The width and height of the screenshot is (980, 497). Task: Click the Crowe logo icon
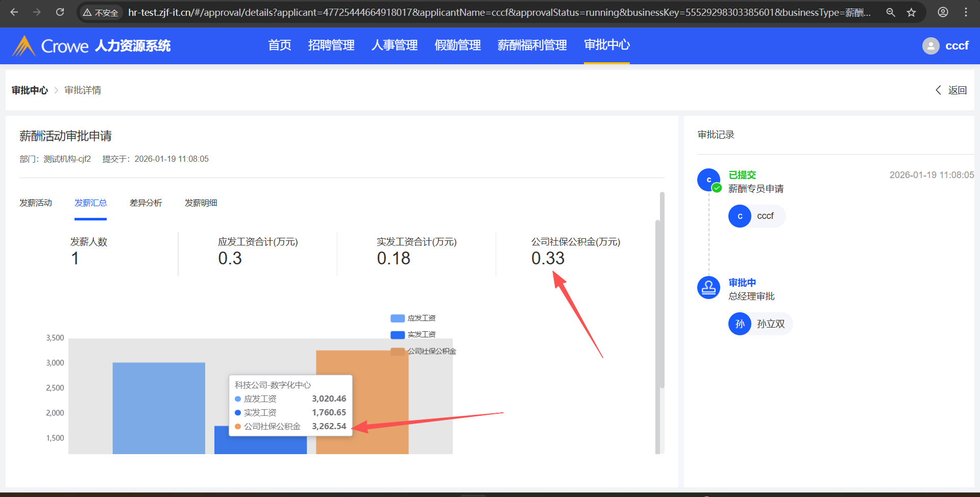pyautogui.click(x=23, y=46)
